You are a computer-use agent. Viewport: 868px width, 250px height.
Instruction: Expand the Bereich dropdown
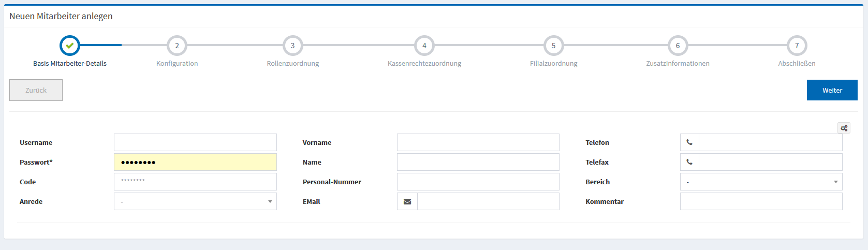pos(761,182)
